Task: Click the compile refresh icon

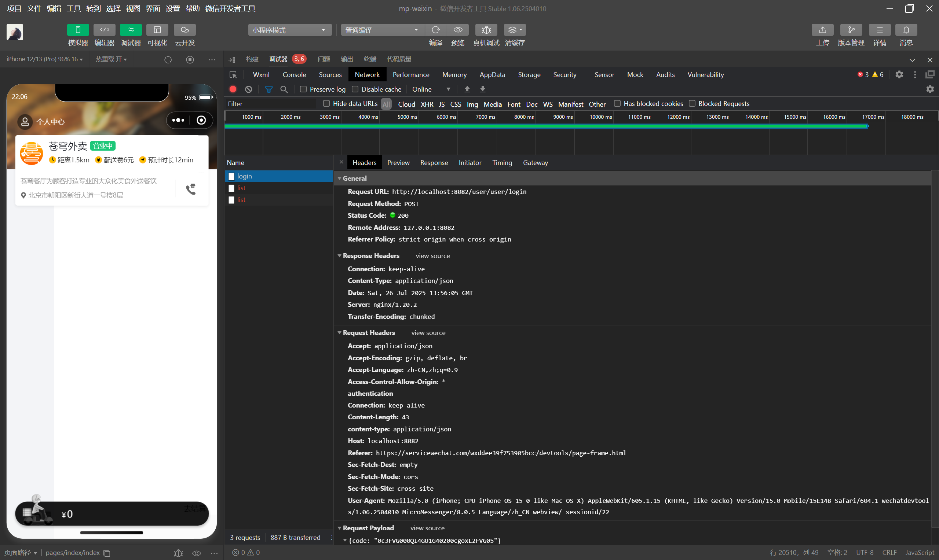Action: pos(435,30)
